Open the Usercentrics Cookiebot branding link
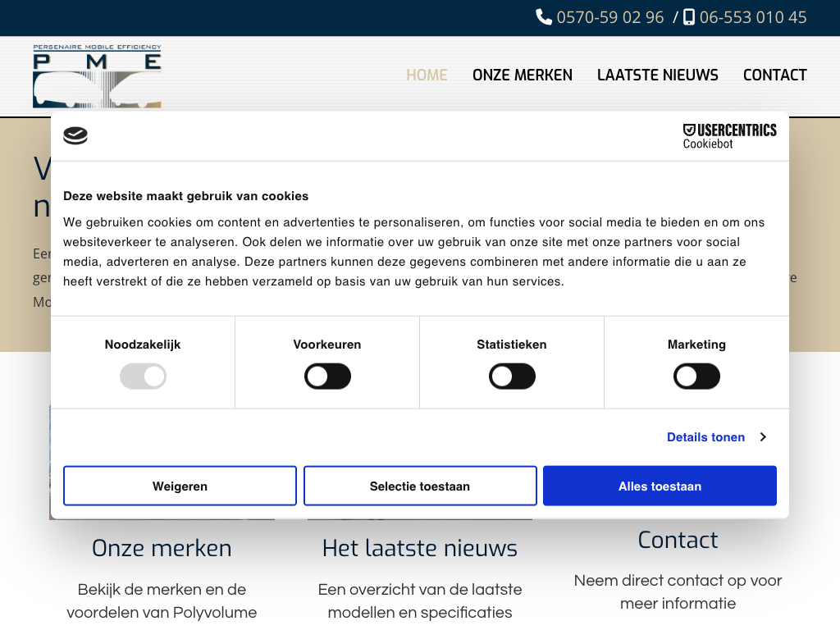 click(x=729, y=136)
